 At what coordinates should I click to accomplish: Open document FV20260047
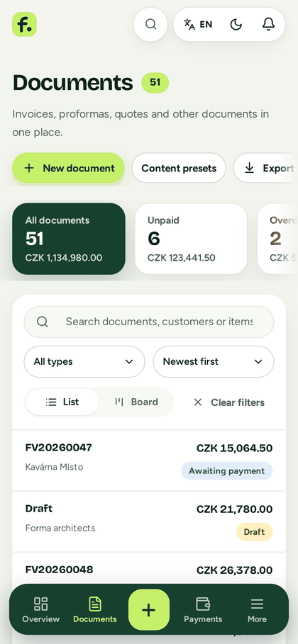click(x=59, y=447)
